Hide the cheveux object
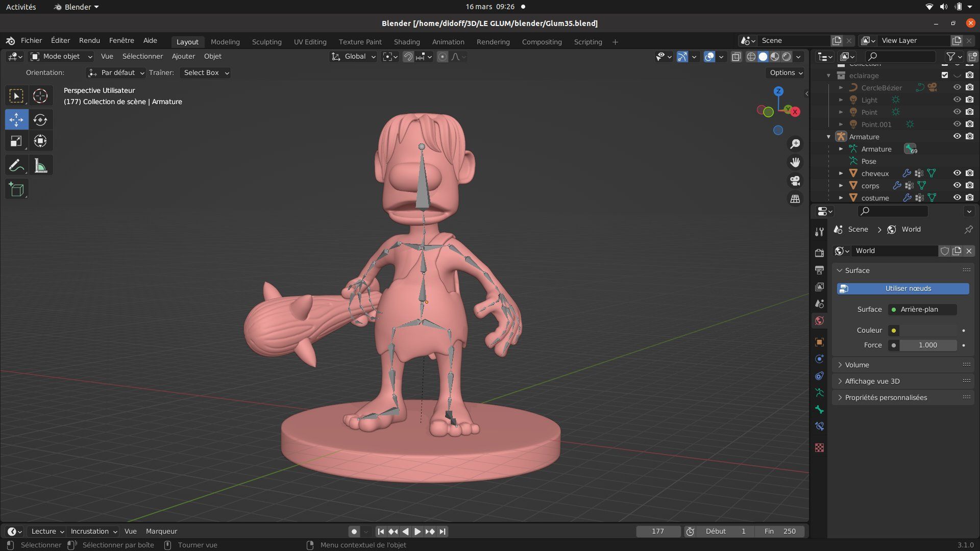Image resolution: width=980 pixels, height=551 pixels. pos(957,173)
